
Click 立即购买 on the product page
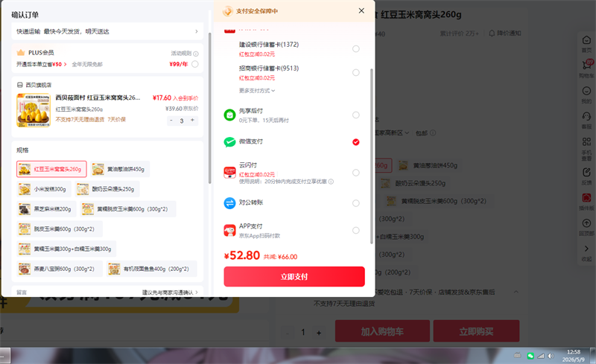[x=476, y=331]
